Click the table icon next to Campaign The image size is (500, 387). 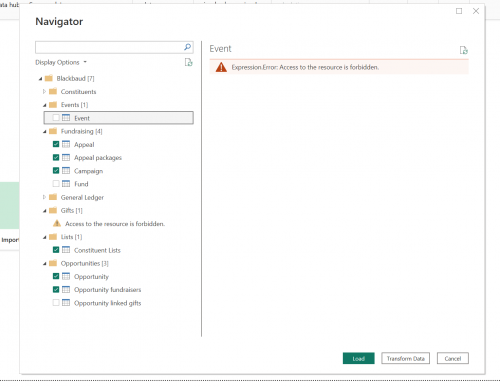click(66, 171)
